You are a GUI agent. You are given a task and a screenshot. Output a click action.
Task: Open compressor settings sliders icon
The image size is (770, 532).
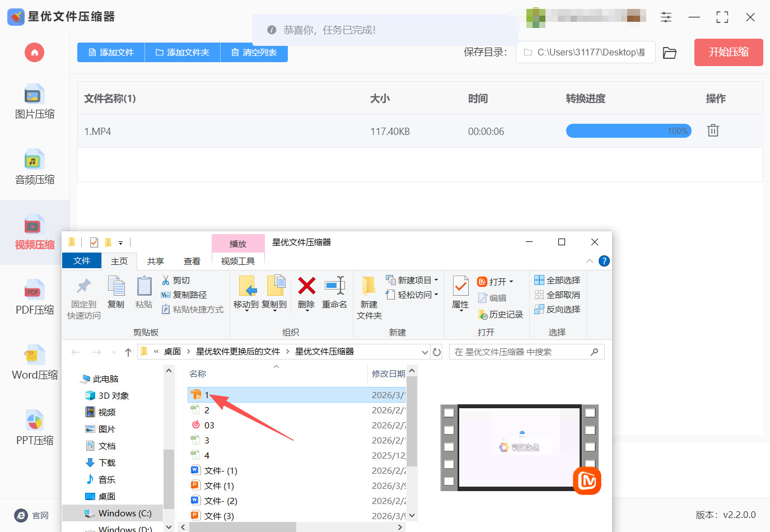(x=666, y=17)
